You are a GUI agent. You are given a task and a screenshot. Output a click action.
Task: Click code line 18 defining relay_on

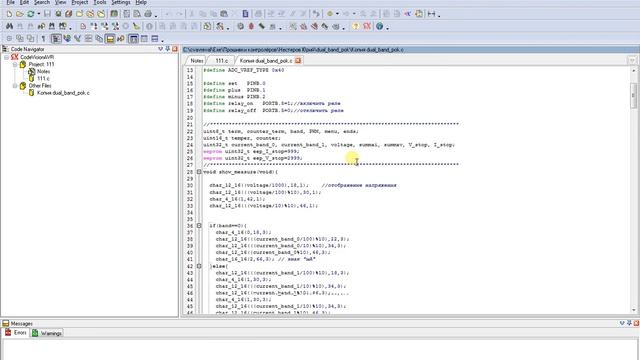[272, 104]
